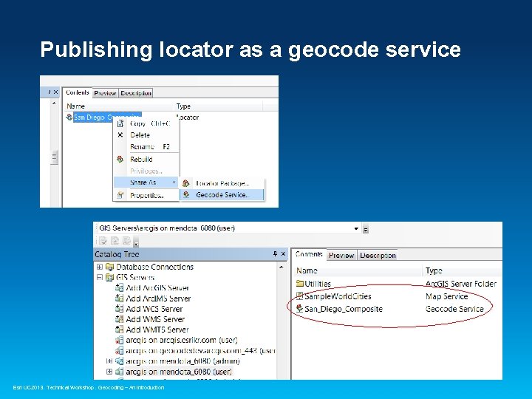This screenshot has height=399, width=532.
Task: Switch to Preview tab in lower window
Action: (341, 256)
